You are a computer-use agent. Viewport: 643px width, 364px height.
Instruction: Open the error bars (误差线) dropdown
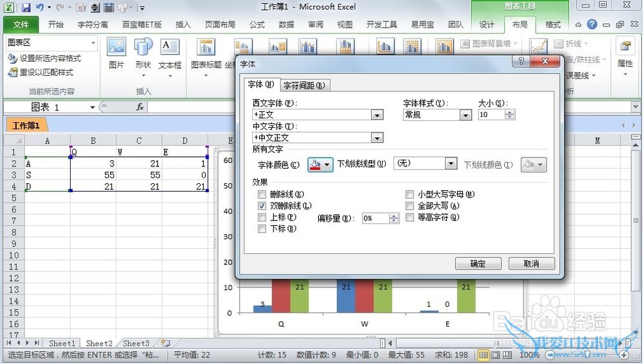(593, 76)
